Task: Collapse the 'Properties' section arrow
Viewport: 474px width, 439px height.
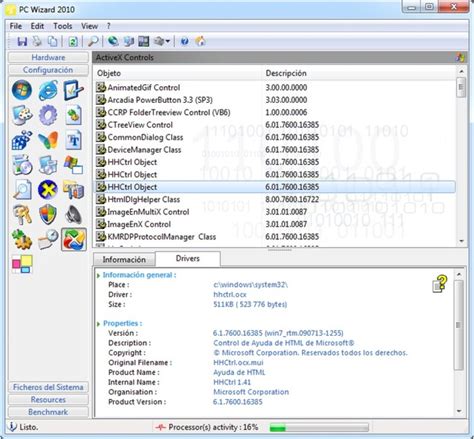Action: (x=98, y=324)
